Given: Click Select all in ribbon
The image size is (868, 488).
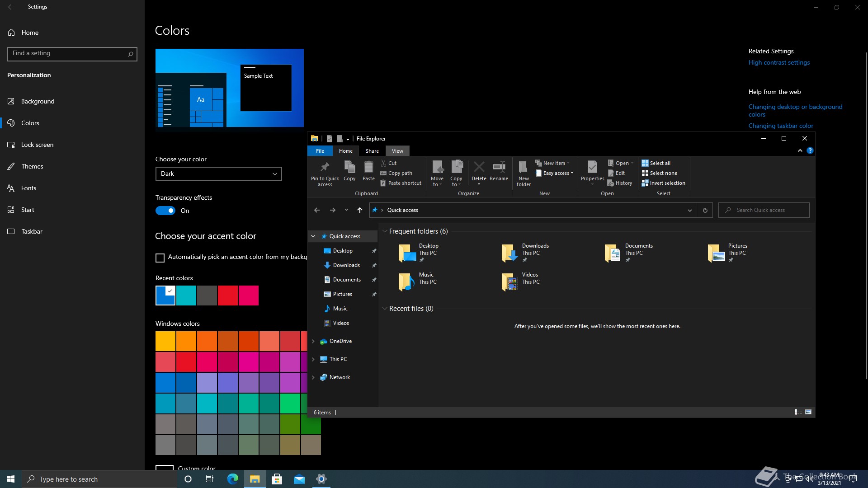Looking at the screenshot, I should tap(656, 163).
